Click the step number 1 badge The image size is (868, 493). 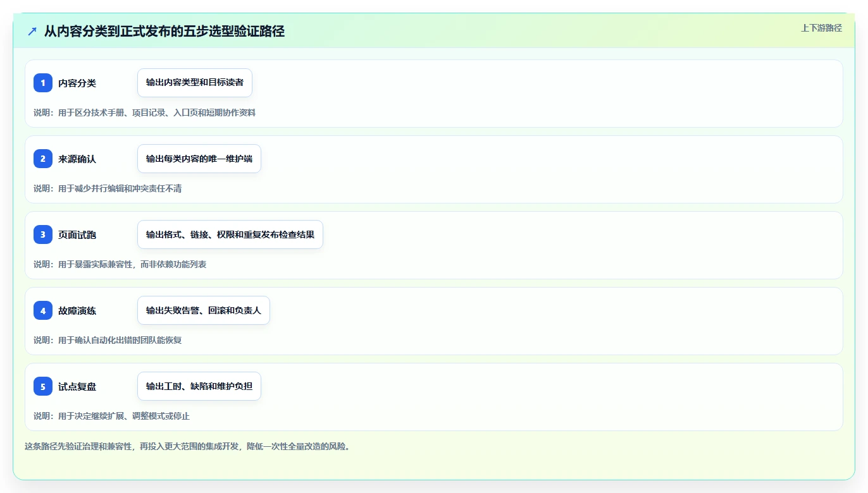pyautogui.click(x=43, y=83)
